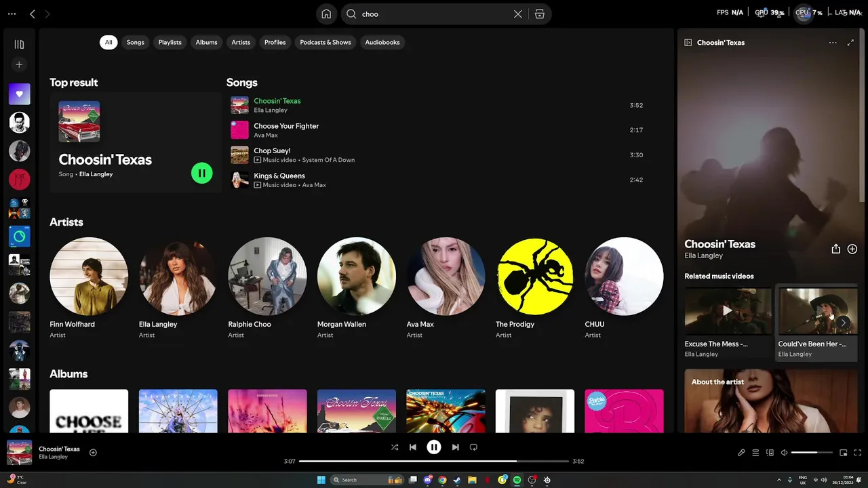Filter results by Audiobooks
The height and width of the screenshot is (488, 868).
[x=382, y=42]
